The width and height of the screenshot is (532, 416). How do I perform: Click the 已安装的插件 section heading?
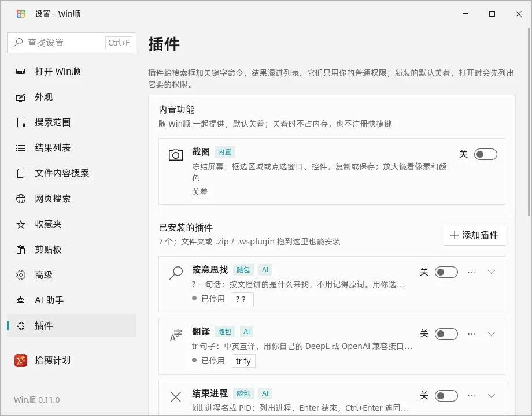click(x=186, y=228)
